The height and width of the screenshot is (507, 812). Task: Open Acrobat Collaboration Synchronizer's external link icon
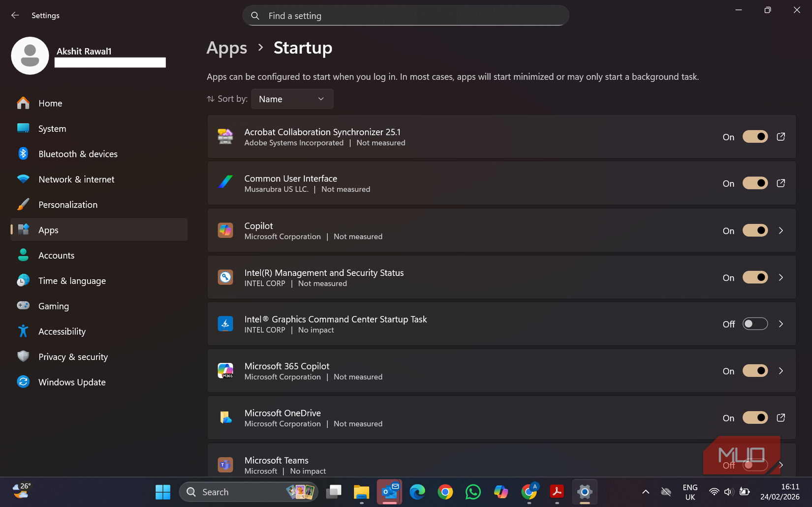(781, 137)
